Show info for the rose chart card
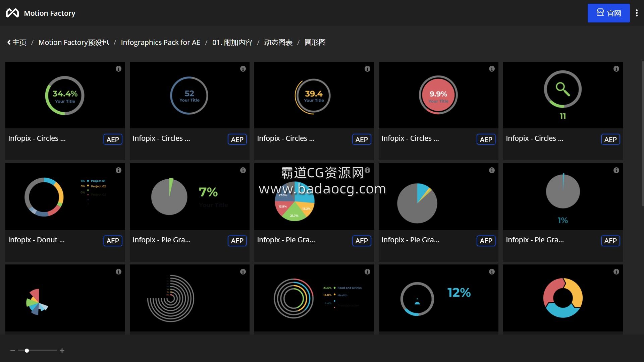644x362 pixels. coord(118,272)
